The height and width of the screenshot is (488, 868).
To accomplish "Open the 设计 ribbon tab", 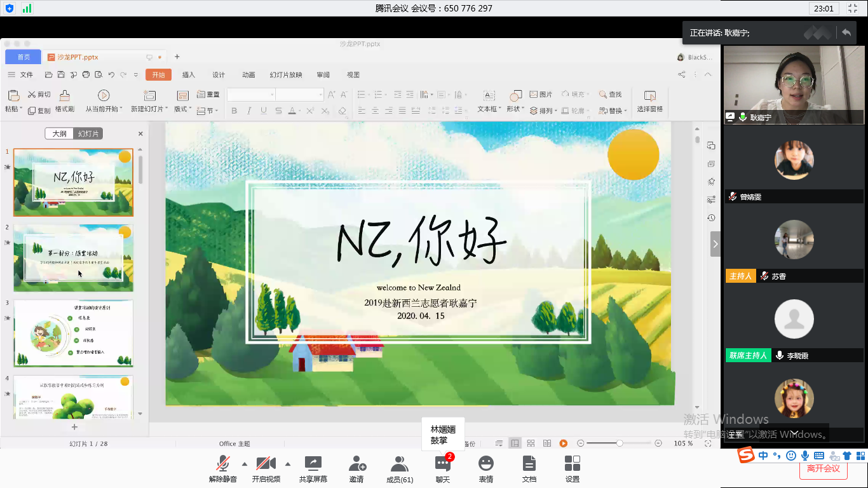I will 219,75.
